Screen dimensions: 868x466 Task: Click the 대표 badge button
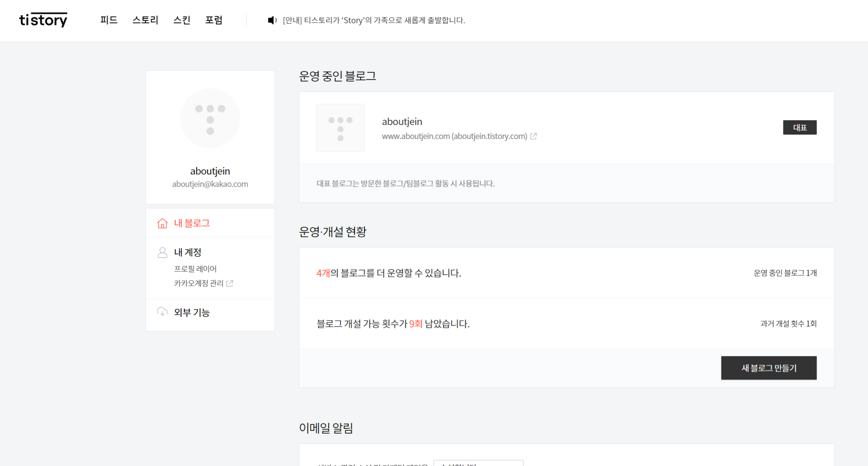tap(799, 127)
